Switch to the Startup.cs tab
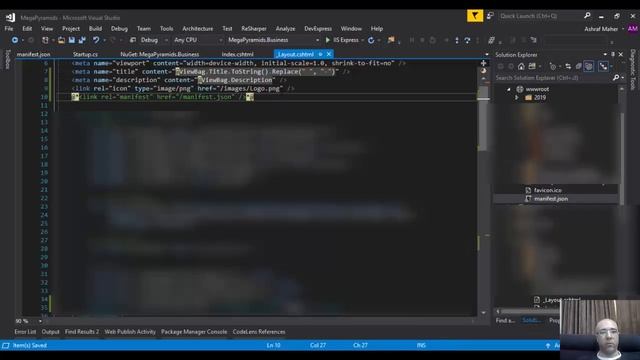This screenshot has width=640, height=360. click(x=85, y=54)
